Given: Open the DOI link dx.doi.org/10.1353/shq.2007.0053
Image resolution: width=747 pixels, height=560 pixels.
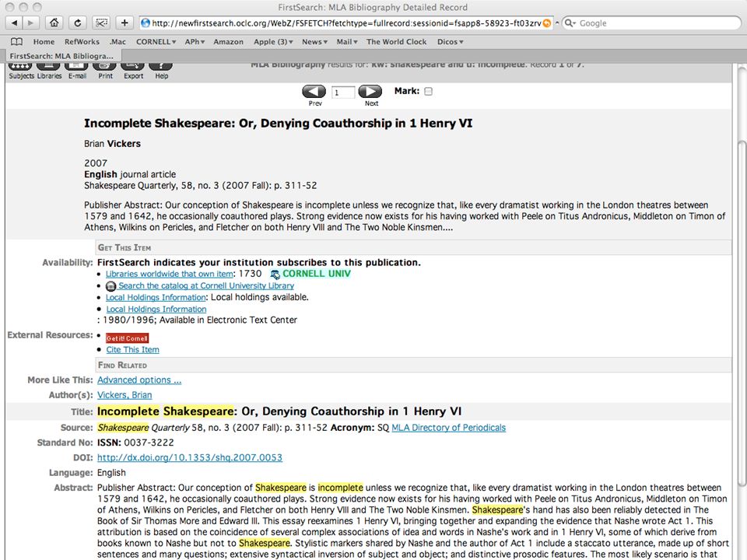Looking at the screenshot, I should pos(190,457).
